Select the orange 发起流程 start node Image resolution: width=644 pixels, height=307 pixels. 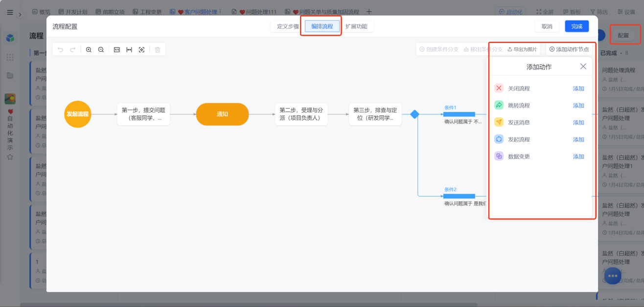click(x=78, y=114)
